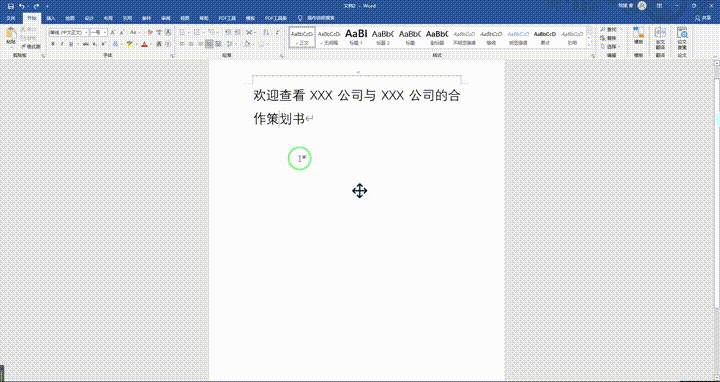Viewport: 720px width, 382px height.
Task: Redo the last action
Action: point(36,6)
